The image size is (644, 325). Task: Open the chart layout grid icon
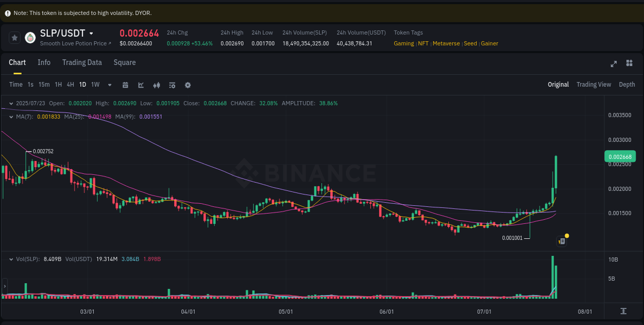coord(629,63)
